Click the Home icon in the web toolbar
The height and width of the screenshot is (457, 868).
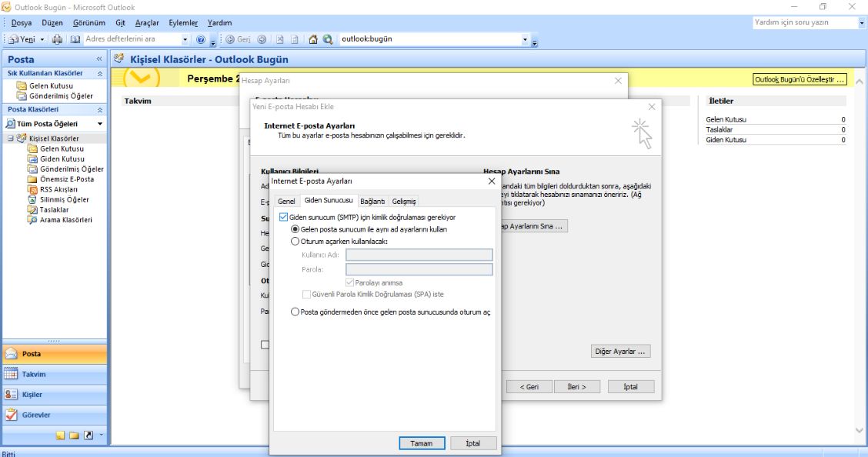tap(314, 39)
